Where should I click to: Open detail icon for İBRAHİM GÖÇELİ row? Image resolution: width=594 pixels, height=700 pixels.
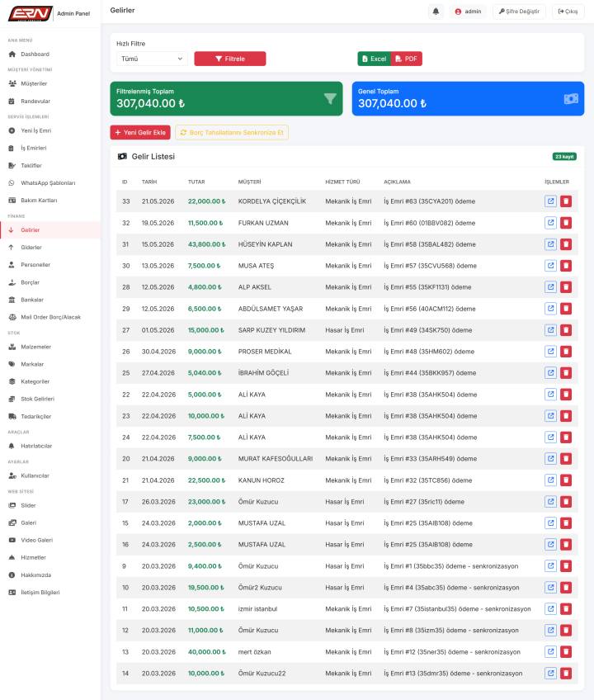pyautogui.click(x=551, y=373)
